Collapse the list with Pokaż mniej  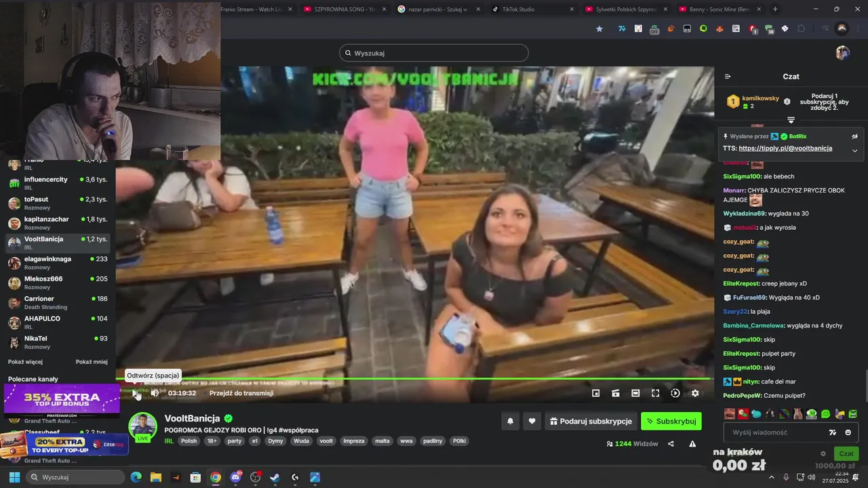click(92, 362)
